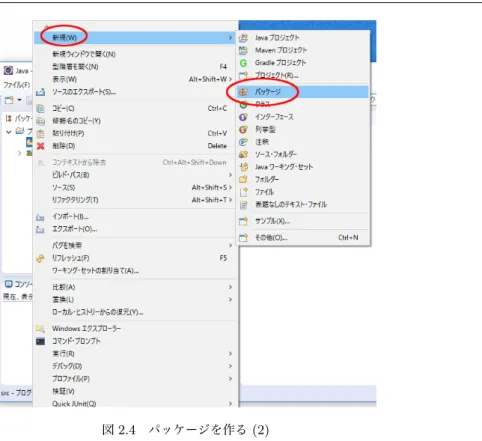Click 貼り付け(P) paste icon

tap(40, 134)
